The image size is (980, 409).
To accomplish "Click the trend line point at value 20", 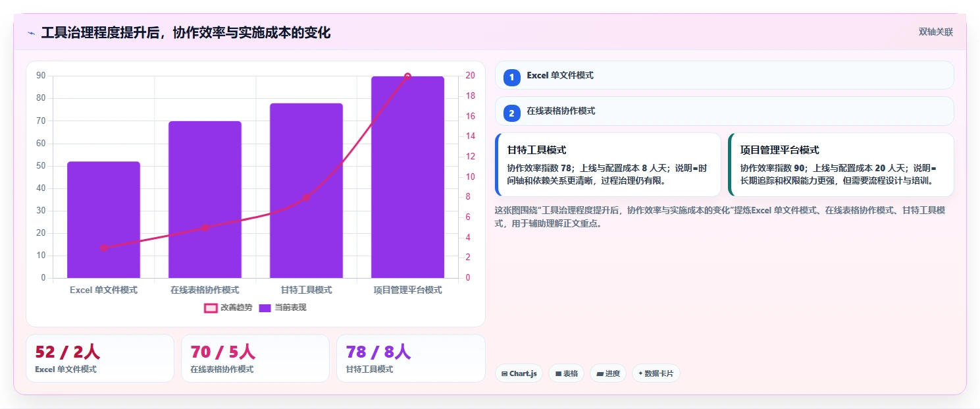I will (407, 76).
